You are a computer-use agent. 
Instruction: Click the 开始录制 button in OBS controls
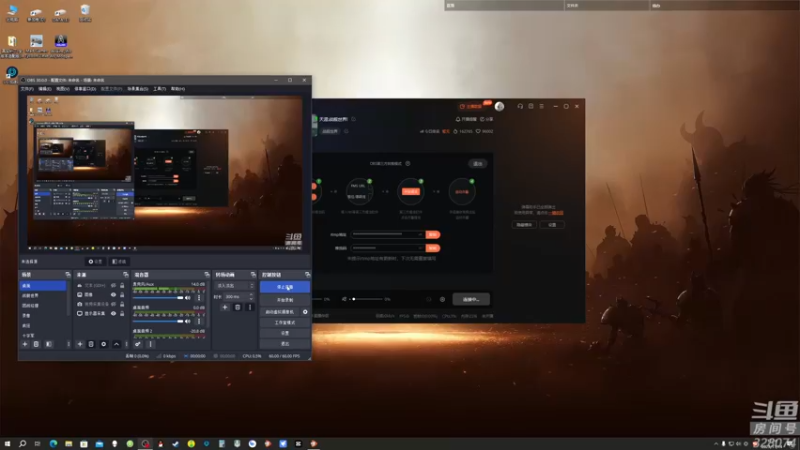coord(285,300)
